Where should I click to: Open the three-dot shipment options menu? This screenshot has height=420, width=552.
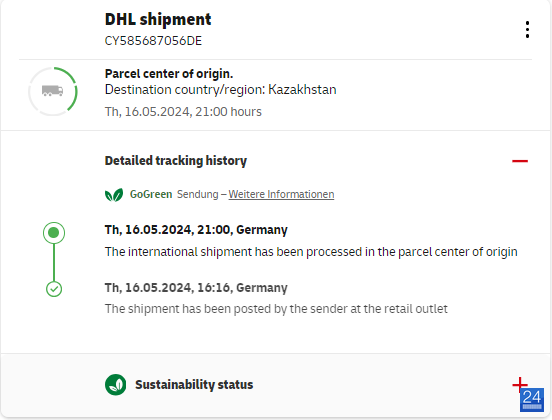click(x=527, y=30)
